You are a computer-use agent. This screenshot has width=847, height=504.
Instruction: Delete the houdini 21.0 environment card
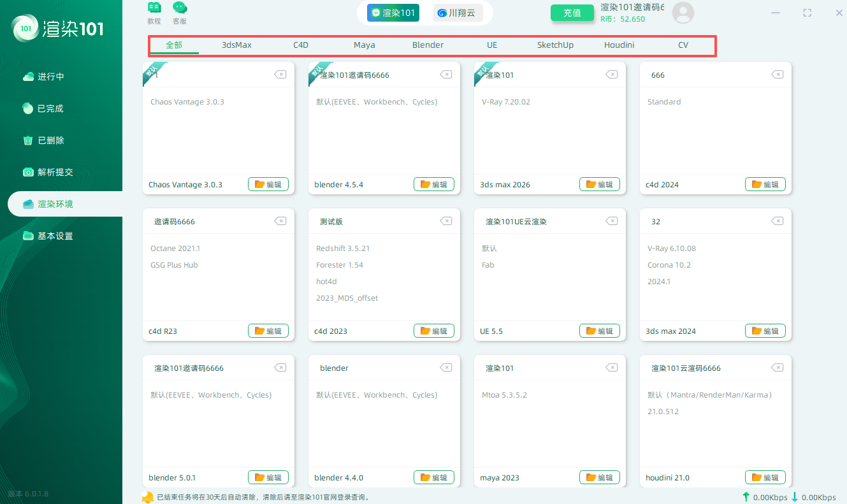pyautogui.click(x=778, y=368)
